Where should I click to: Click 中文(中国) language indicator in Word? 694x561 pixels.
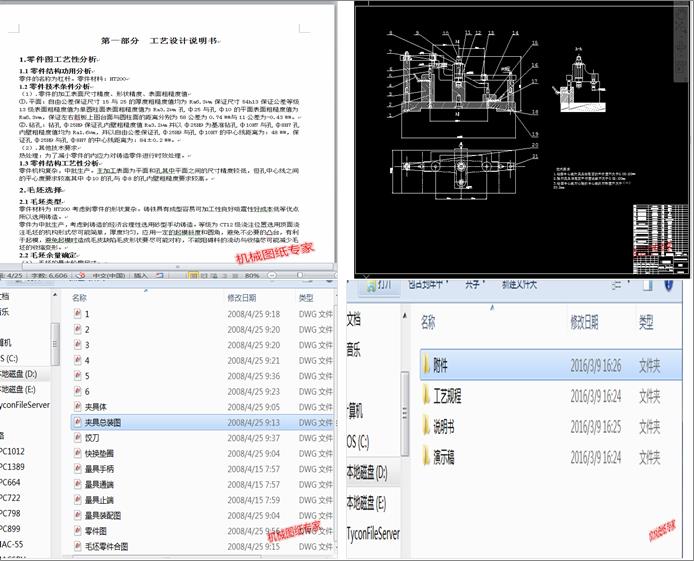click(108, 275)
